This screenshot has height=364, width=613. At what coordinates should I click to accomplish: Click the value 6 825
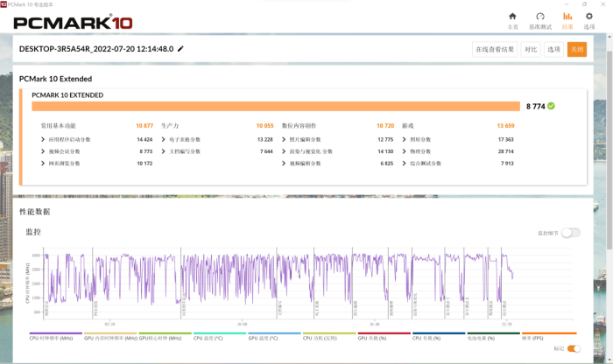coord(387,164)
